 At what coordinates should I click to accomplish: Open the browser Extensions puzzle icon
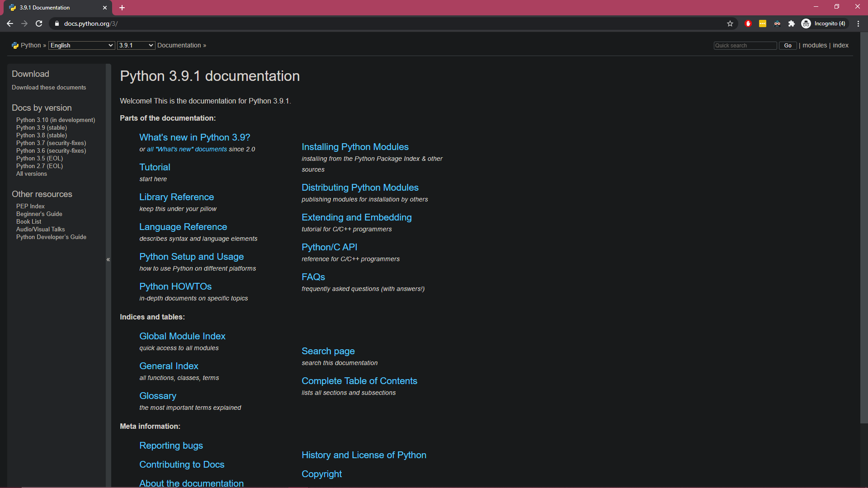tap(792, 23)
